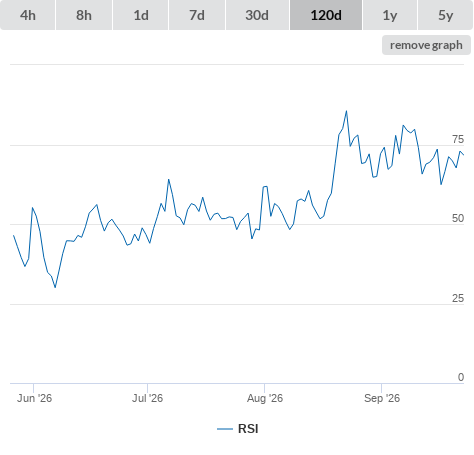Show the 7d chart range

point(197,15)
